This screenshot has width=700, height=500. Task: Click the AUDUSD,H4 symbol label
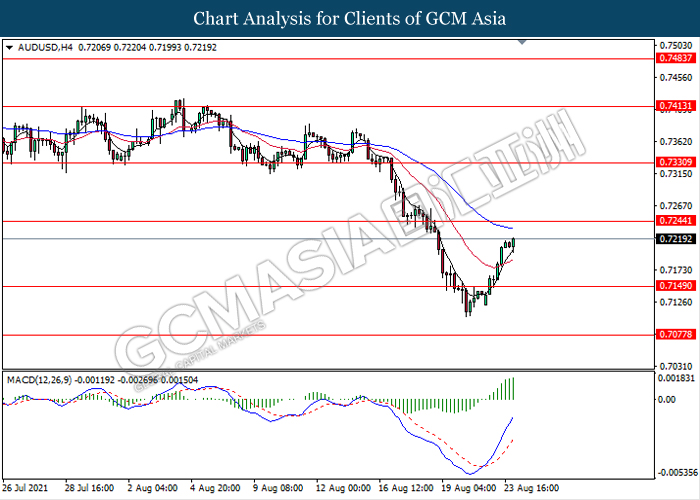coord(42,47)
